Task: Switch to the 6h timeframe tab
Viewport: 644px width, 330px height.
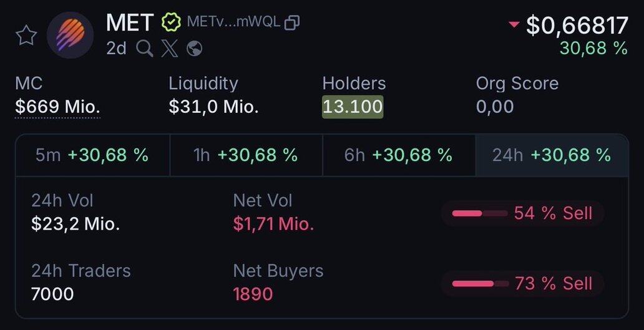Action: point(399,155)
